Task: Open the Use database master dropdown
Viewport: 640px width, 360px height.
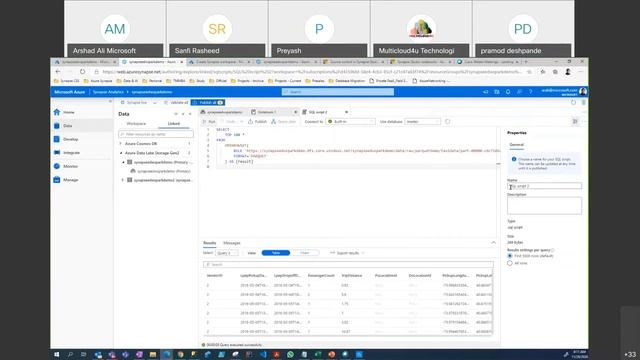Action: coord(422,122)
